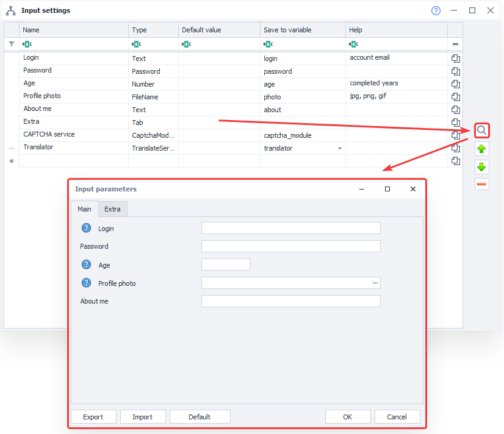The width and height of the screenshot is (504, 434).
Task: Click into the About me input field
Action: point(290,301)
